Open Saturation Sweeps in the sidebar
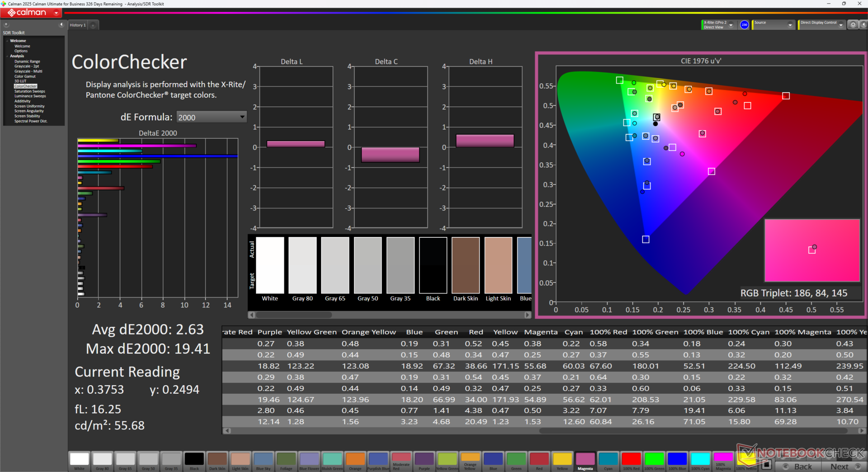868x472 pixels. [x=29, y=91]
